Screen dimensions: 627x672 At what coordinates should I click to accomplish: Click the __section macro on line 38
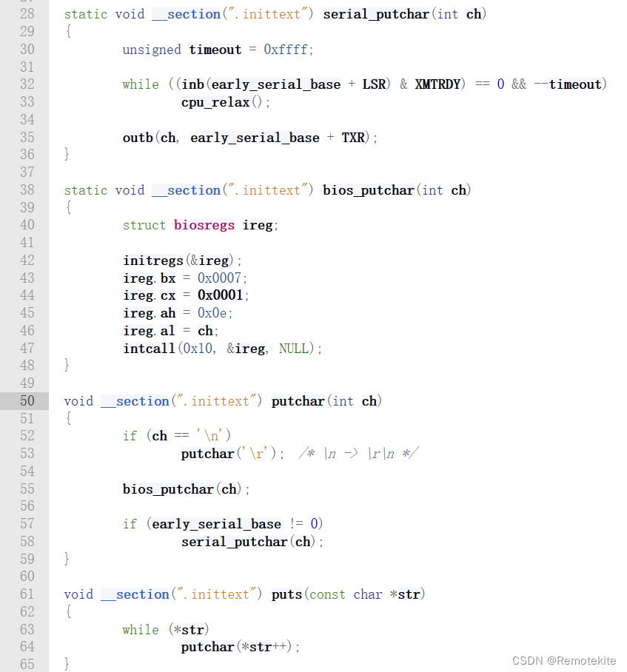186,191
